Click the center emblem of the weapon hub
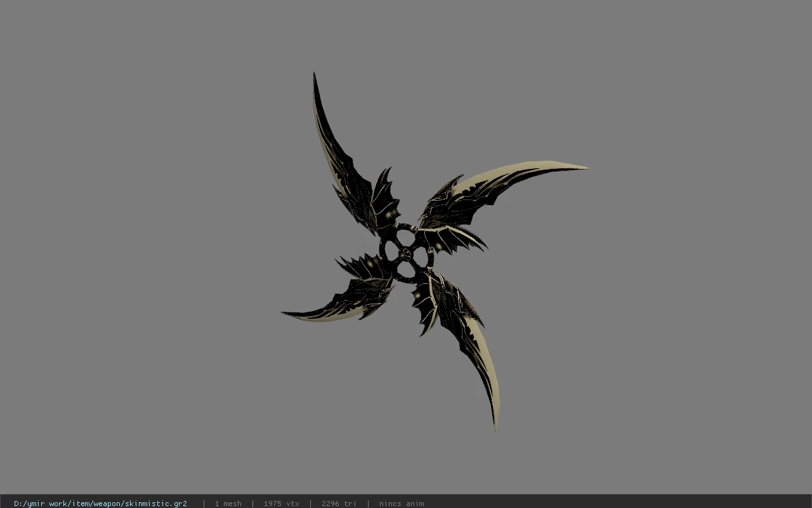 pyautogui.click(x=405, y=254)
